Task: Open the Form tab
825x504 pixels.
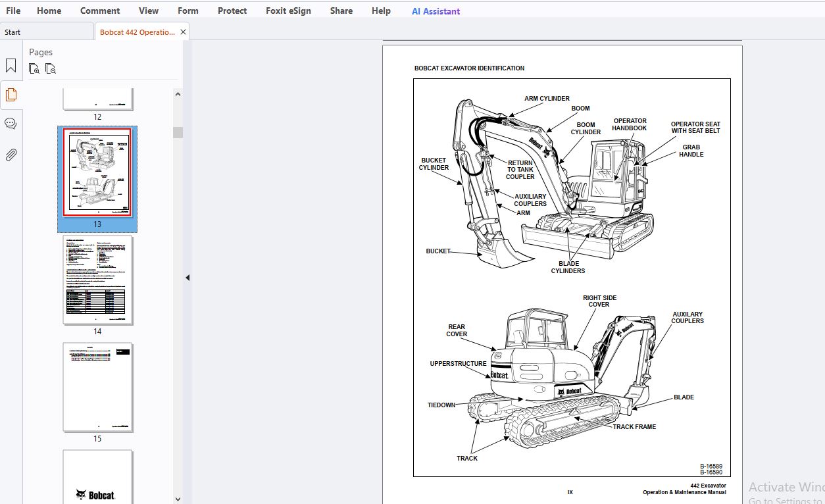Action: click(188, 11)
